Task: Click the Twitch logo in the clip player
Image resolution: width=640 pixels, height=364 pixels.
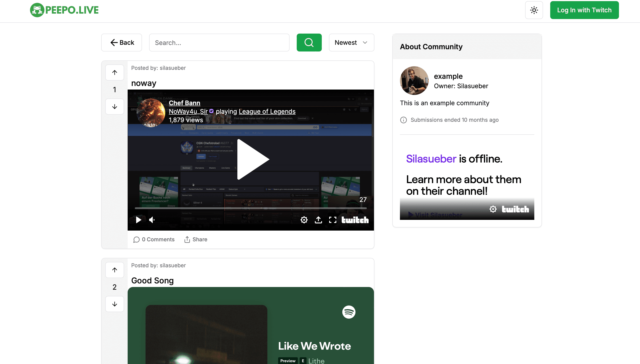Action: (355, 220)
